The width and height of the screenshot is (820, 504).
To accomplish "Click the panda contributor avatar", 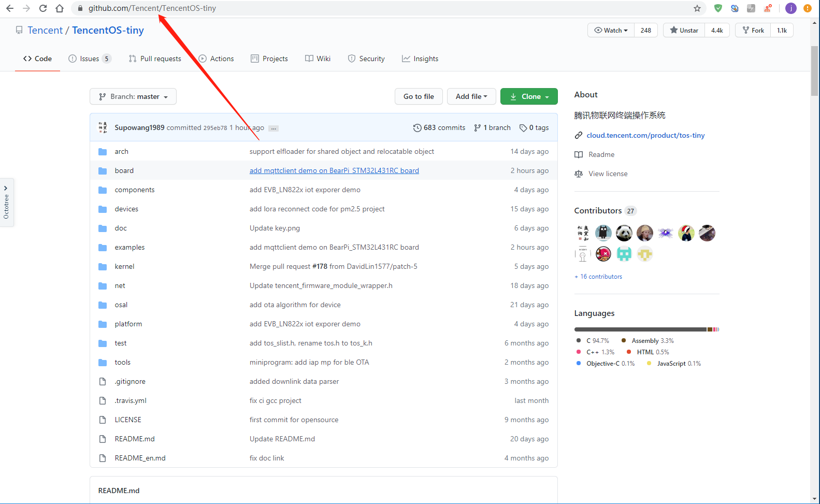I will [x=624, y=233].
